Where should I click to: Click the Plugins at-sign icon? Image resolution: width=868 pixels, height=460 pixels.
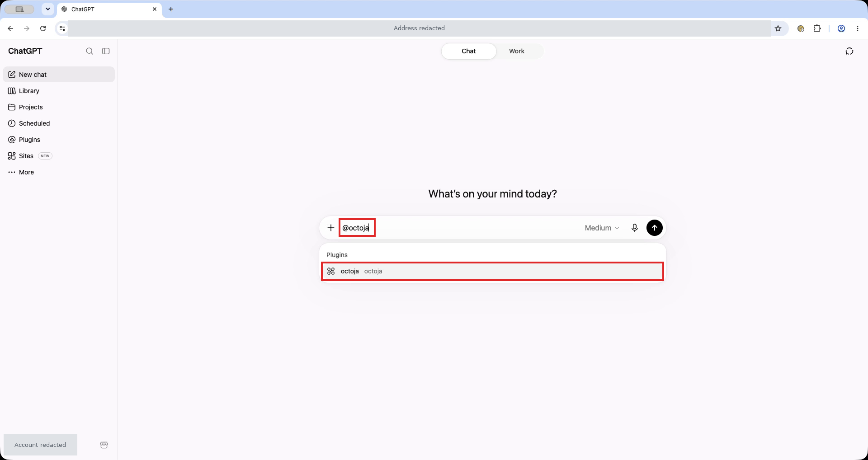[12, 140]
